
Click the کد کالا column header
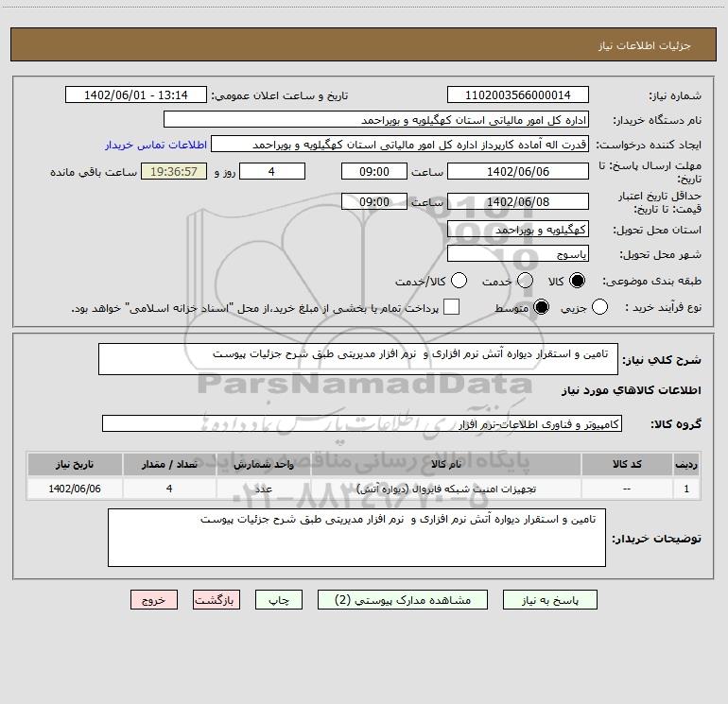pos(627,465)
